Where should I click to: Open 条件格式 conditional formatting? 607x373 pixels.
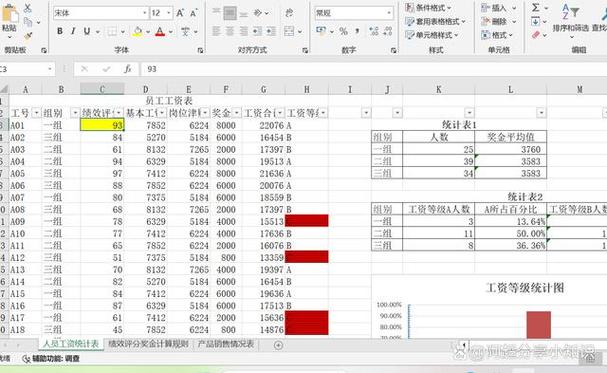[429, 8]
